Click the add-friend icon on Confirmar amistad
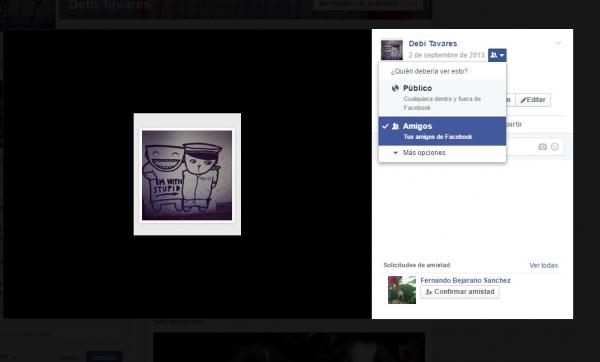 (x=429, y=292)
